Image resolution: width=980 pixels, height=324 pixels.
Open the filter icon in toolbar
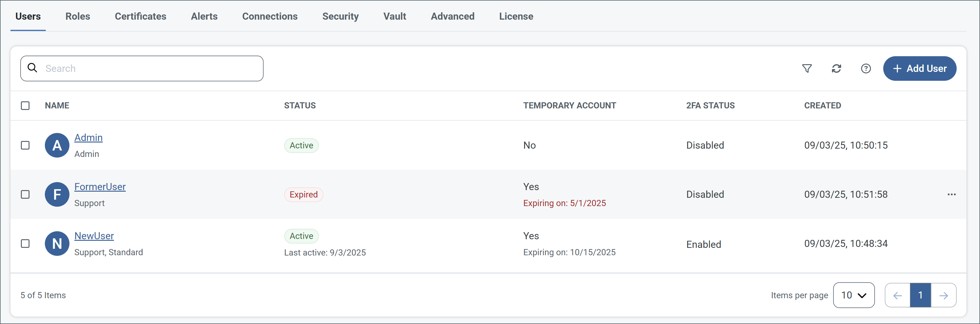pyautogui.click(x=806, y=68)
